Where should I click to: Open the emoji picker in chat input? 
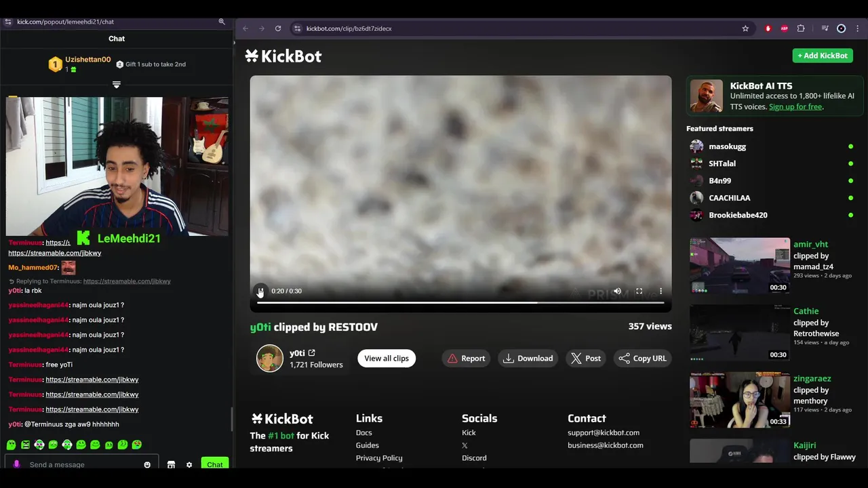[x=147, y=465]
